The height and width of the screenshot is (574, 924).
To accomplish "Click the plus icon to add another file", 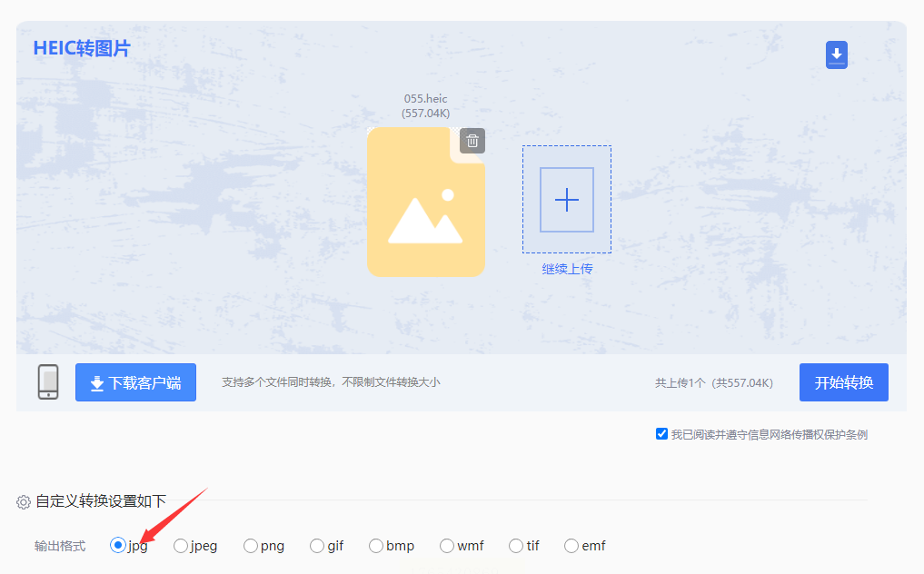I will point(567,200).
